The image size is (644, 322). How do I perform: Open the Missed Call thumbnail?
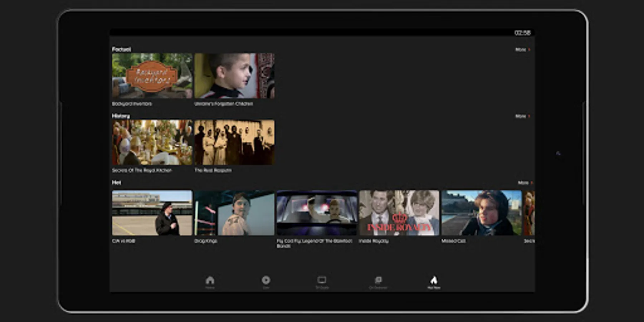(482, 213)
